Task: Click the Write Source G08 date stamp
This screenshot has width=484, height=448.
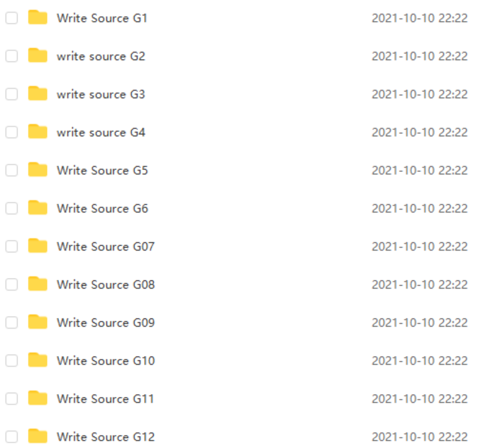Action: point(419,285)
